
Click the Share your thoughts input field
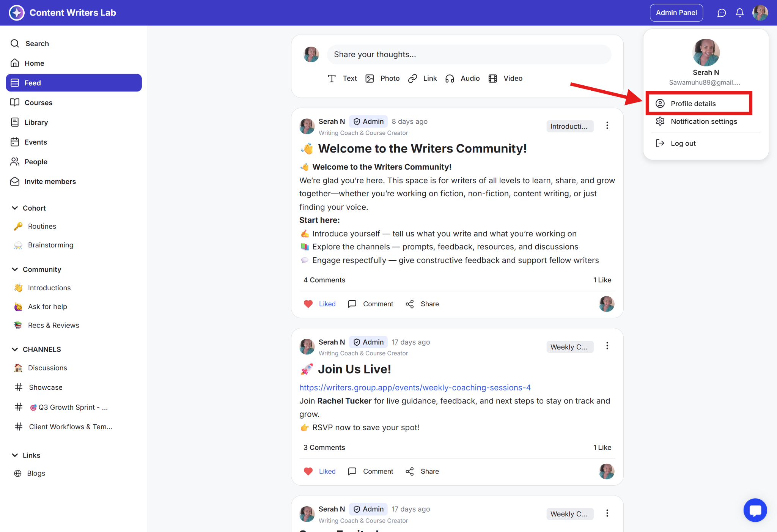point(469,55)
